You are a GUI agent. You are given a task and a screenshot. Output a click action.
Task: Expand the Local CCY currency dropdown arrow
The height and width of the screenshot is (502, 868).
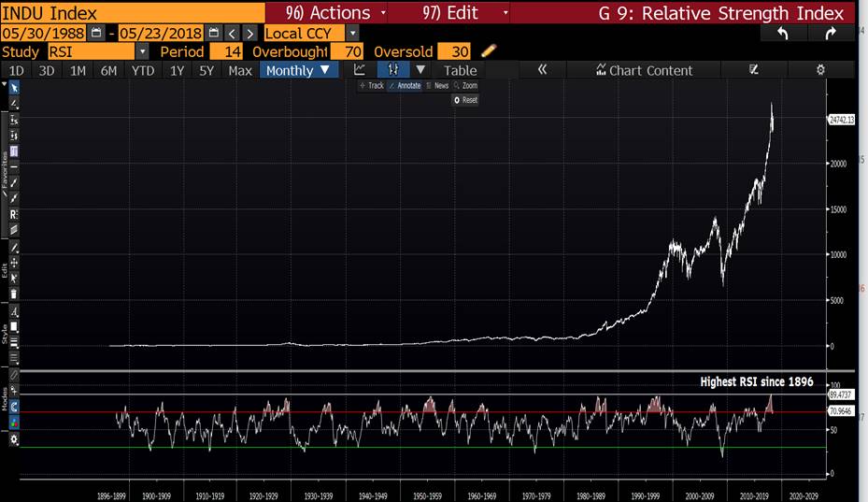pyautogui.click(x=352, y=34)
